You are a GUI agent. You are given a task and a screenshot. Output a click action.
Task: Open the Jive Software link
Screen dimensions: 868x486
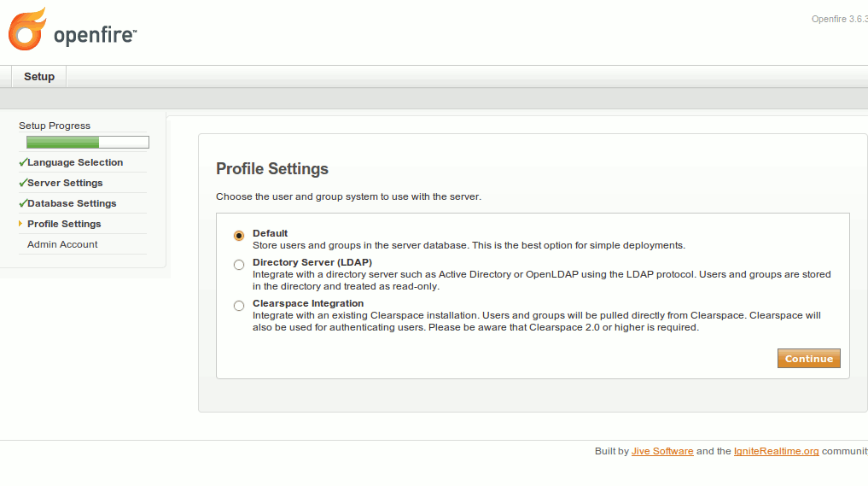661,451
